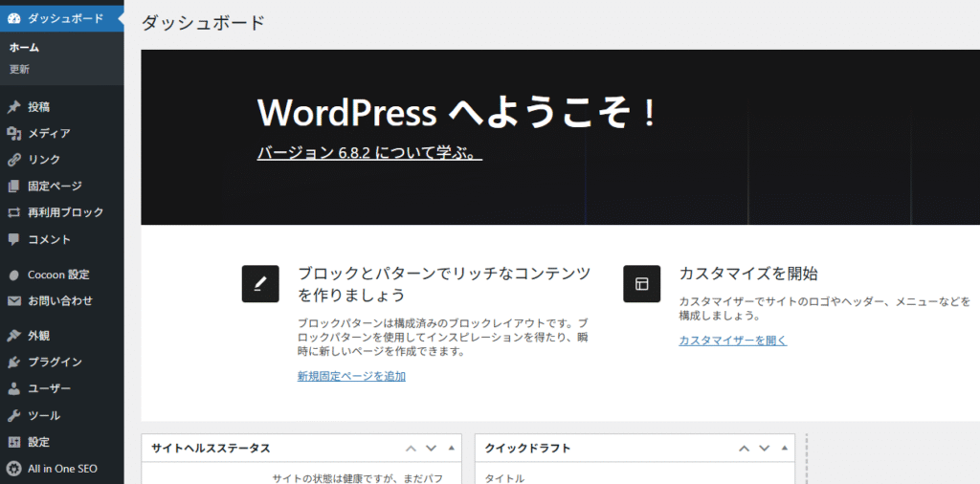Screen dimensions: 980x484
Task: Click the 新規固定ページを追加 link
Action: (351, 376)
